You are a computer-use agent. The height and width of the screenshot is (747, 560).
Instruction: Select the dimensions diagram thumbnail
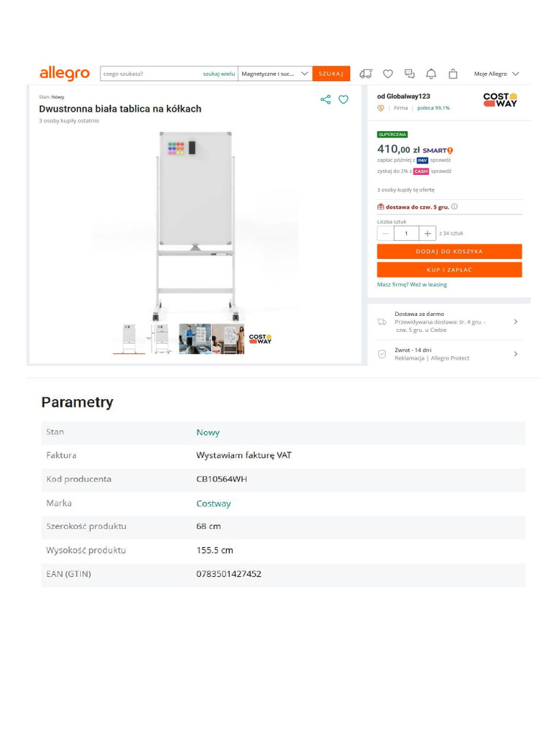click(x=162, y=338)
